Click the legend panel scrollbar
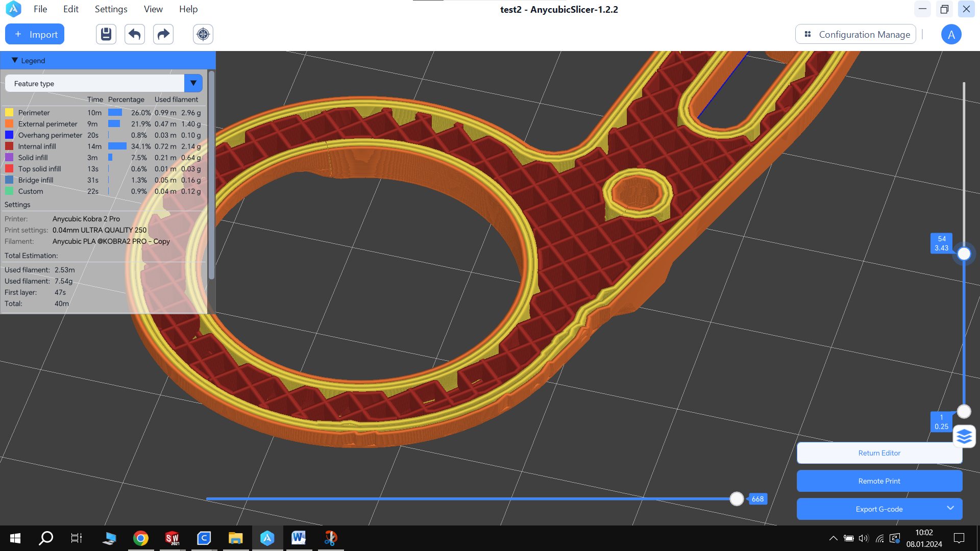The width and height of the screenshot is (980, 551). [x=211, y=175]
